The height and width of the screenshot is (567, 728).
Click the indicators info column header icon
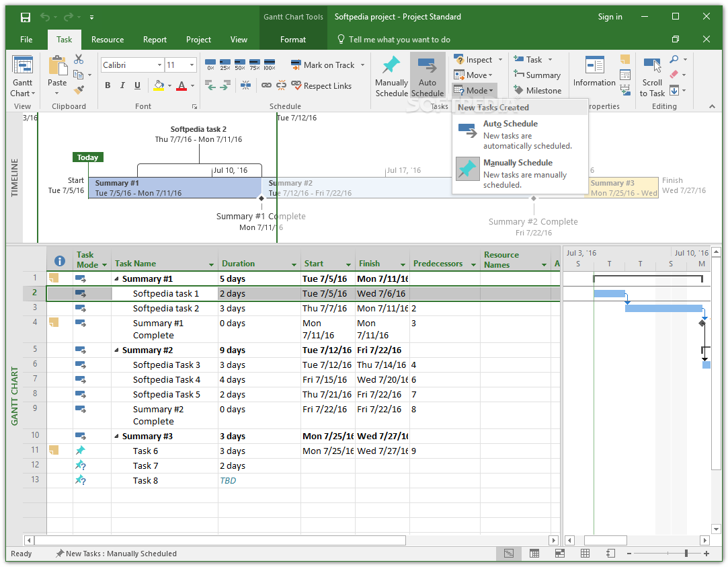59,261
